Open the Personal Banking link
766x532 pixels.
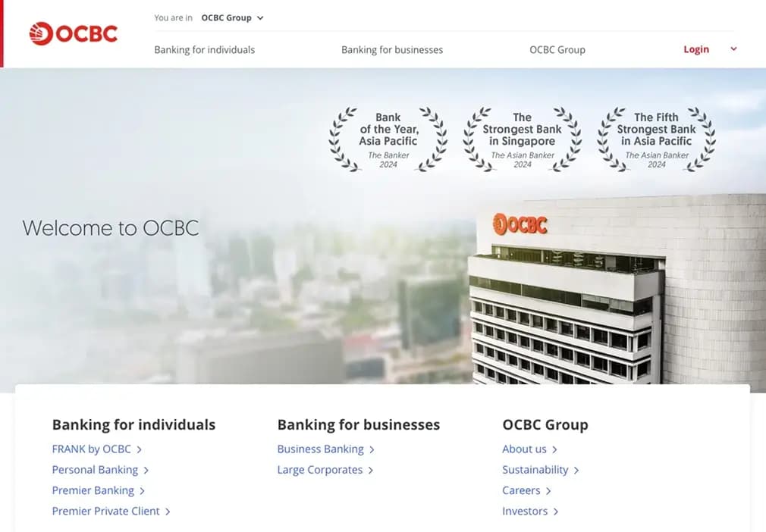tap(95, 470)
